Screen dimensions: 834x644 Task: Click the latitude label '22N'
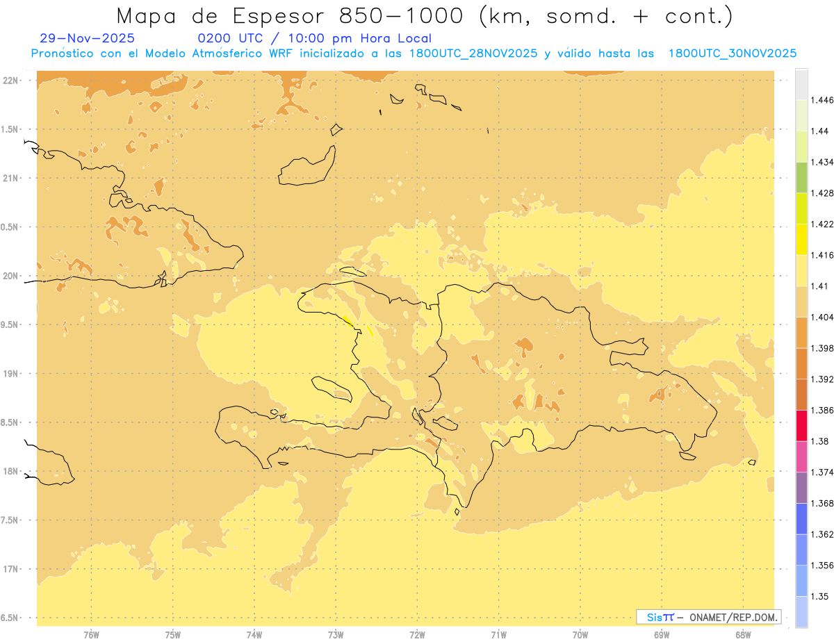tap(10, 81)
